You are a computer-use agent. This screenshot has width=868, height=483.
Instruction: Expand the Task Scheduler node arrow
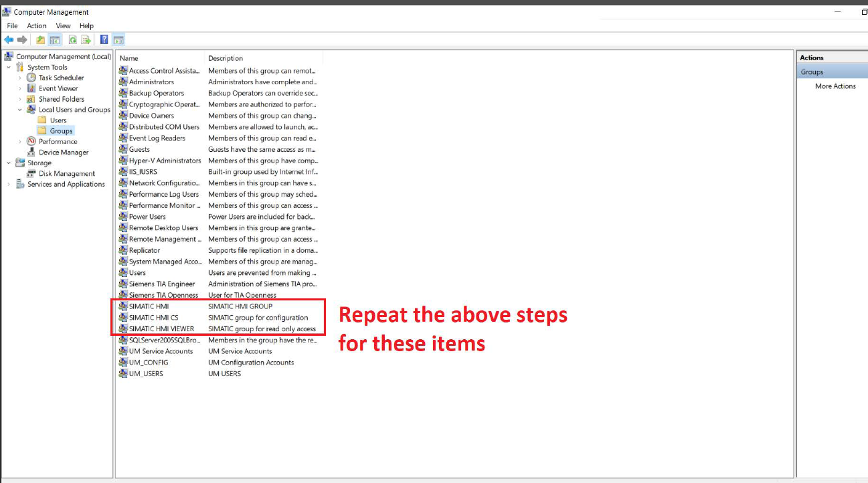click(20, 78)
